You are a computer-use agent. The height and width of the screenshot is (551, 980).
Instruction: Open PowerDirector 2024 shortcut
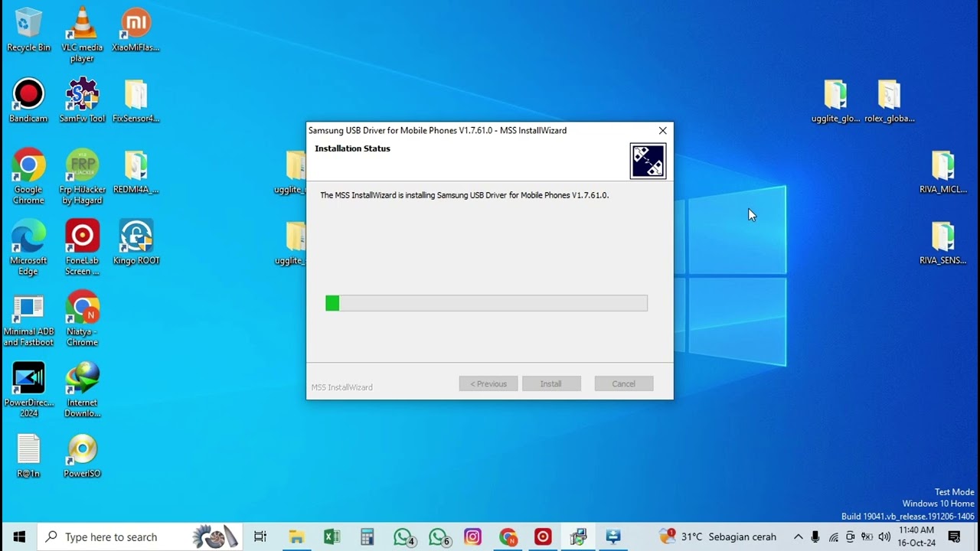tap(28, 390)
